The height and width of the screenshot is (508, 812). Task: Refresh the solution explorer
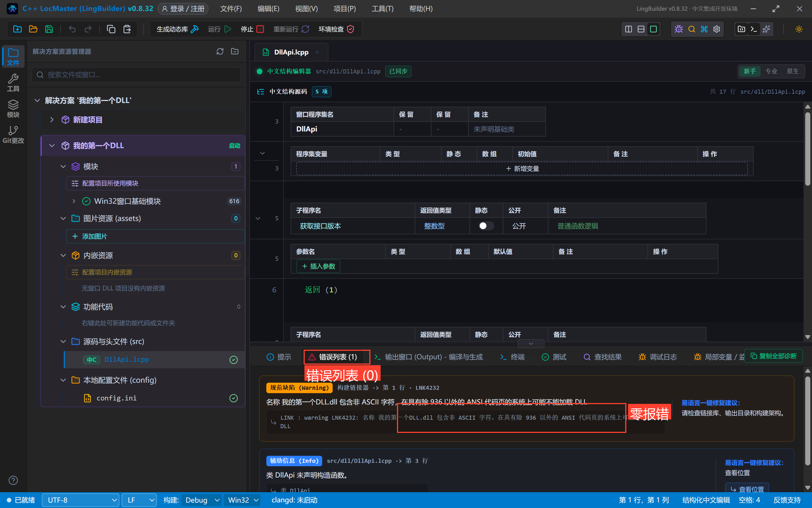tap(220, 51)
